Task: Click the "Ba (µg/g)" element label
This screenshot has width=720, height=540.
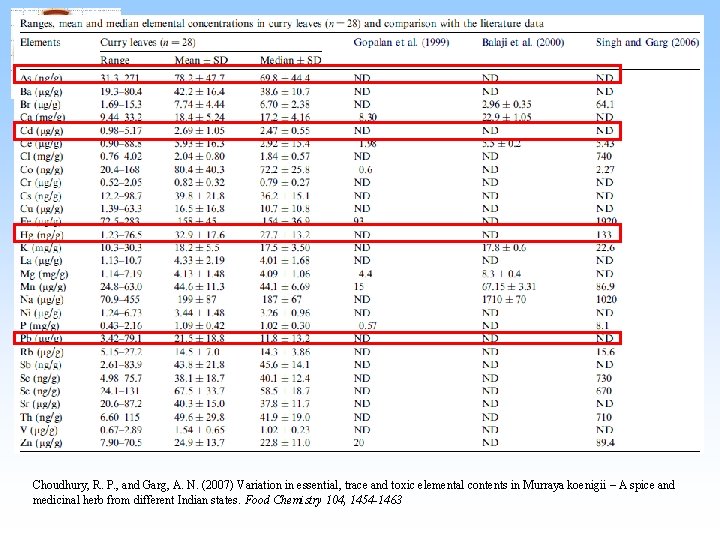Action: coord(41,92)
